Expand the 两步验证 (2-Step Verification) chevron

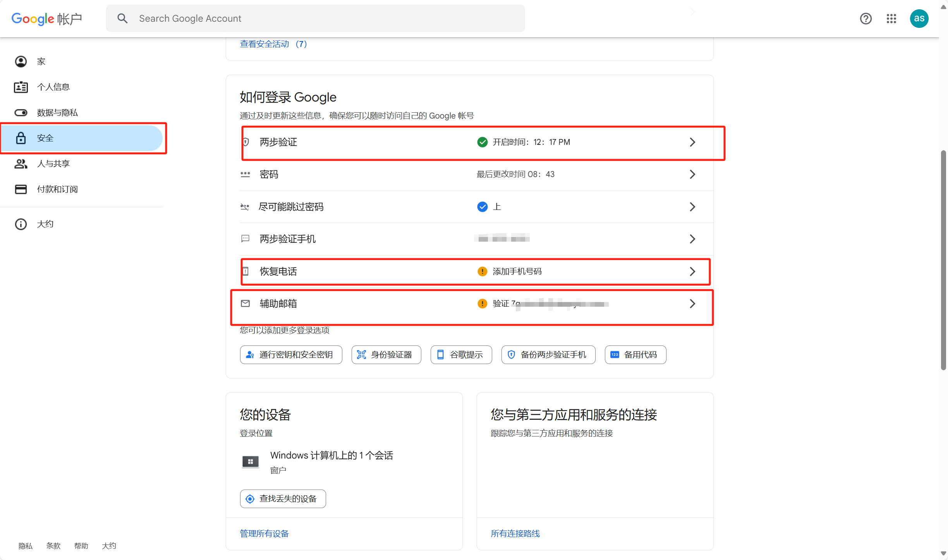click(x=693, y=141)
